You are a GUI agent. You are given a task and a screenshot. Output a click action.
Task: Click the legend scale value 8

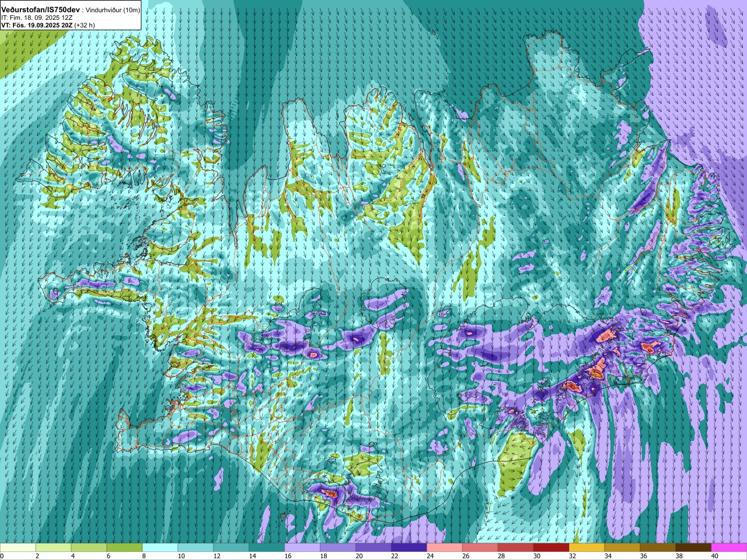pos(144,556)
